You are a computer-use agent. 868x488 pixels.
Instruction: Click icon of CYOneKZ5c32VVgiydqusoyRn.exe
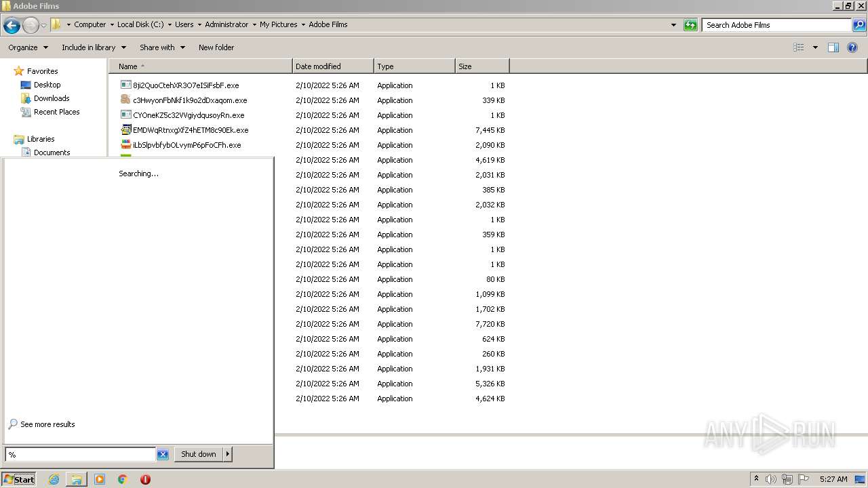click(x=125, y=115)
